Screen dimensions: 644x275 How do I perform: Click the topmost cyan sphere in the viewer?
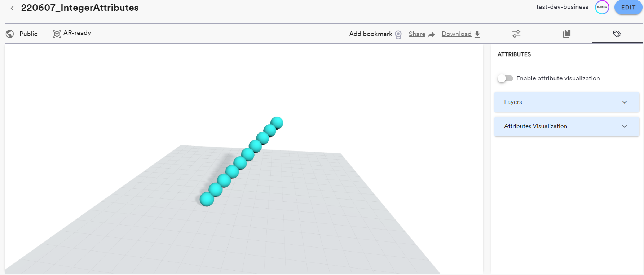277,123
